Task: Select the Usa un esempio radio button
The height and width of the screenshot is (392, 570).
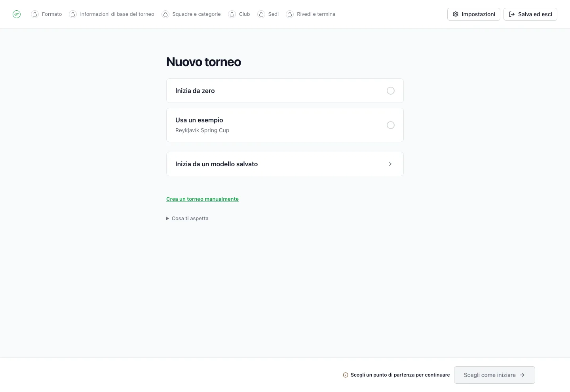Action: coord(391,125)
